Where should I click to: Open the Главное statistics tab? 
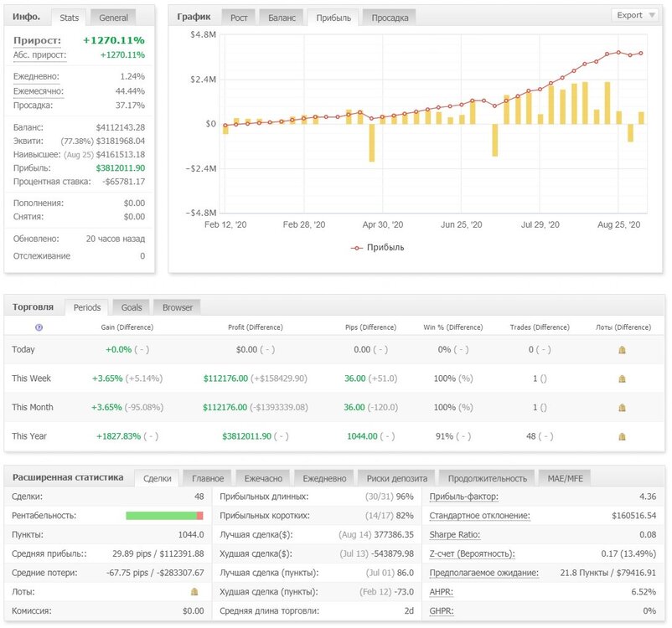[208, 478]
